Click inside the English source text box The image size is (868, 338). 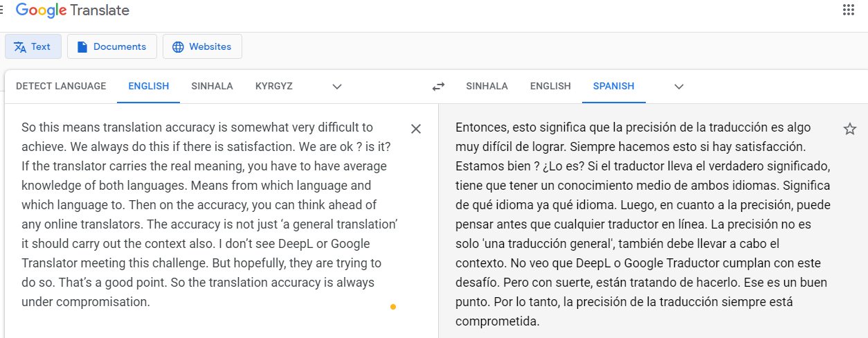point(210,215)
